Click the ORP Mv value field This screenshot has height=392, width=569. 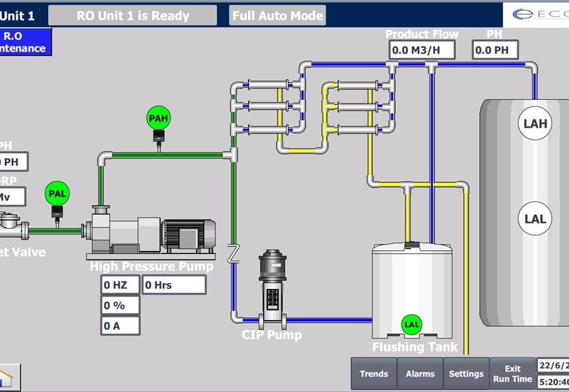(x=13, y=197)
